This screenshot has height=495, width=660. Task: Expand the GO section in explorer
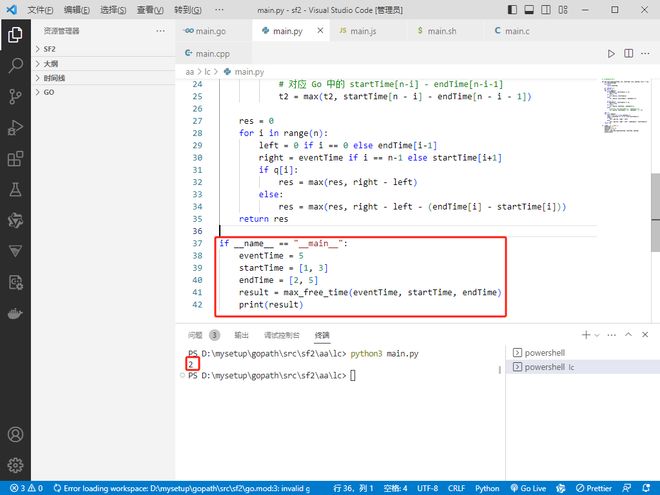48,92
